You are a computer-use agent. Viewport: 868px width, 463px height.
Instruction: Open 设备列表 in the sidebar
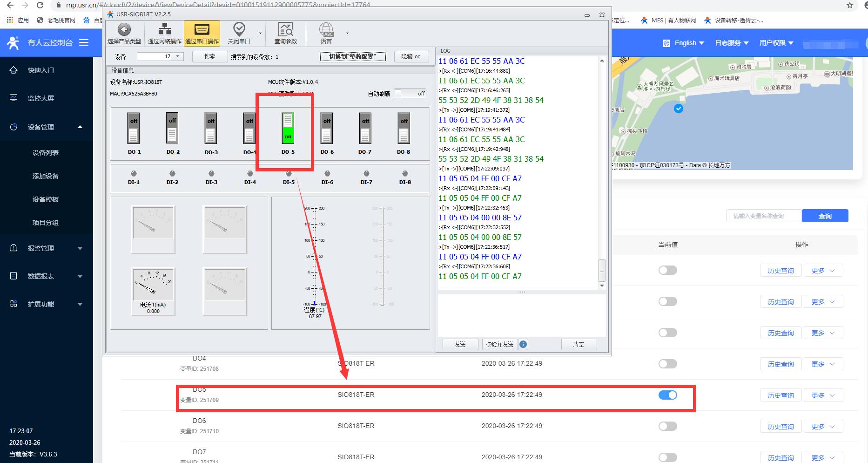[x=46, y=153]
